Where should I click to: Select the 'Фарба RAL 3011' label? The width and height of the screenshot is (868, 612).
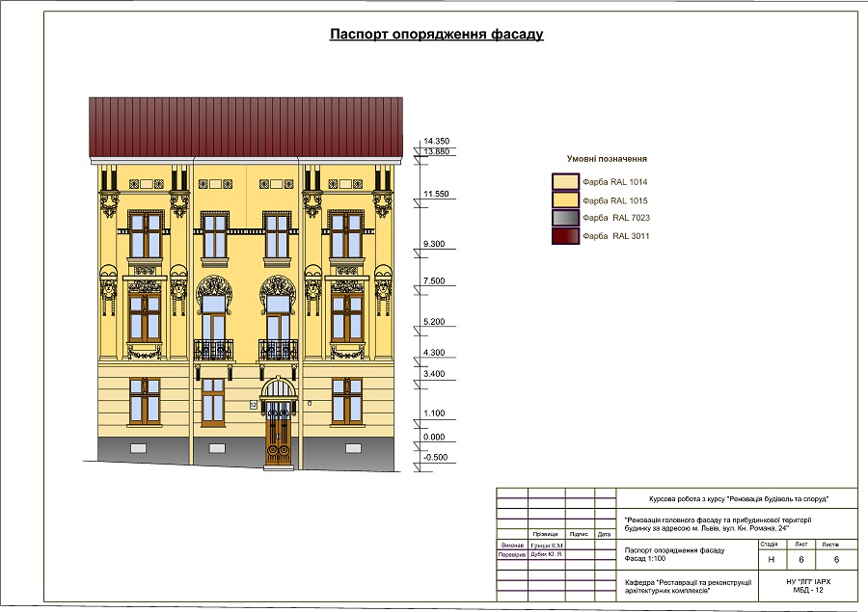(x=616, y=236)
